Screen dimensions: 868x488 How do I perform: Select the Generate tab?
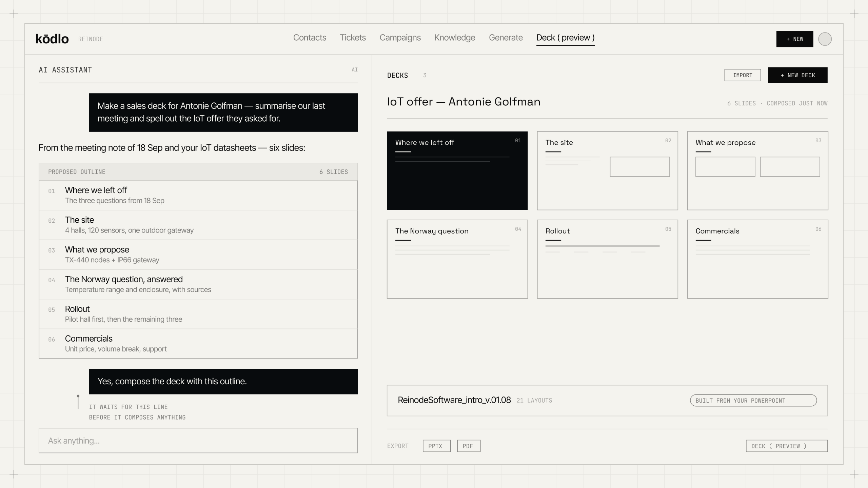[506, 38]
